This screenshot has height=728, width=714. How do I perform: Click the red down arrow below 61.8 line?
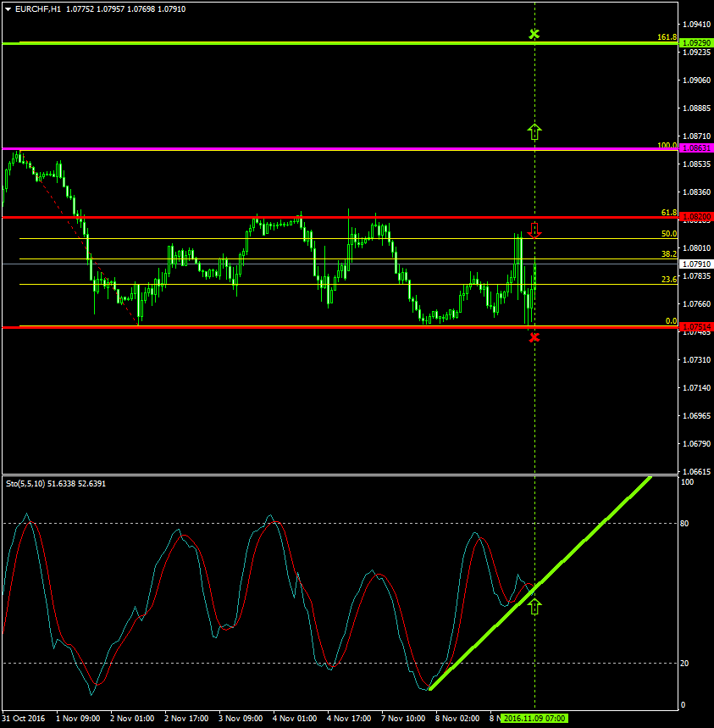coord(534,229)
